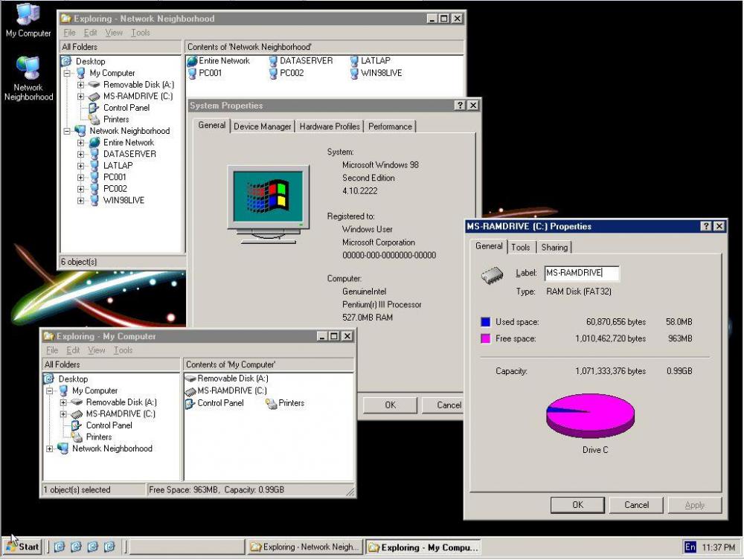The height and width of the screenshot is (560, 744).
Task: Select Control Panel in Network Neighborhood window tree
Action: [120, 108]
